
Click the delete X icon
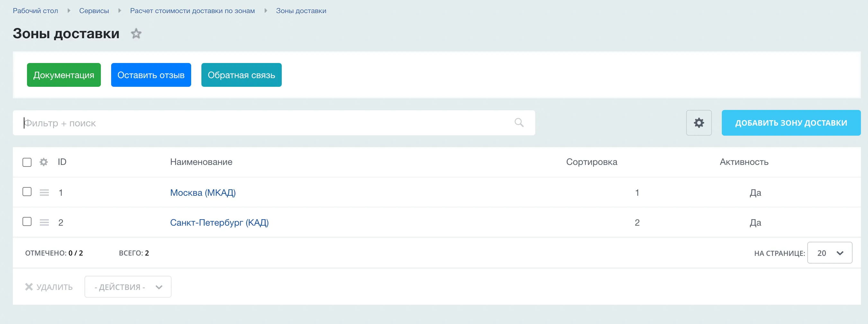[29, 287]
